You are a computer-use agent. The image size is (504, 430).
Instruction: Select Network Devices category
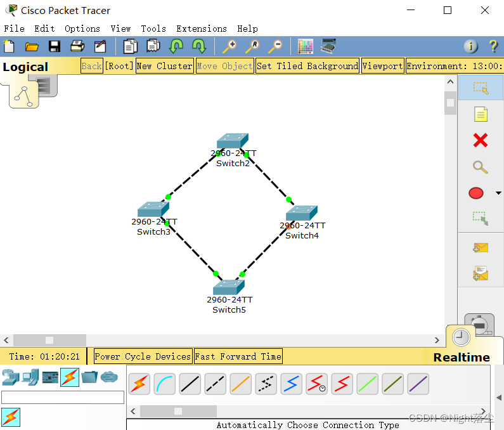point(11,377)
